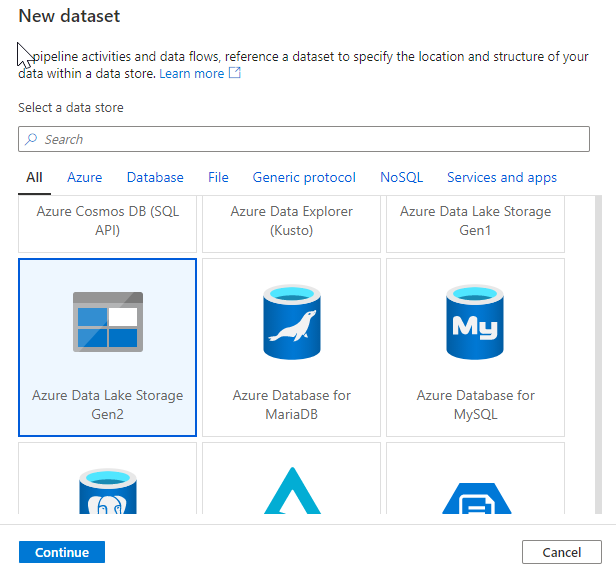Click the magnifier icon in the search box
The image size is (616, 572).
[x=31, y=140]
